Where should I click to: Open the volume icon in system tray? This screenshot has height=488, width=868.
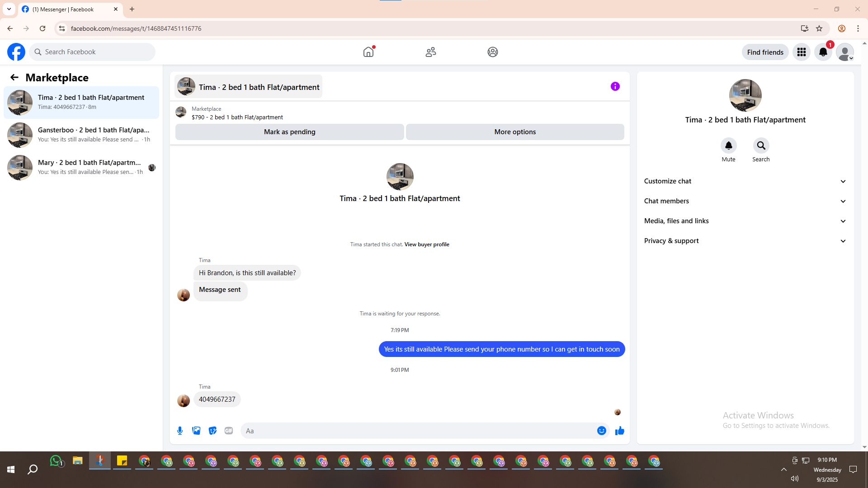point(795,479)
